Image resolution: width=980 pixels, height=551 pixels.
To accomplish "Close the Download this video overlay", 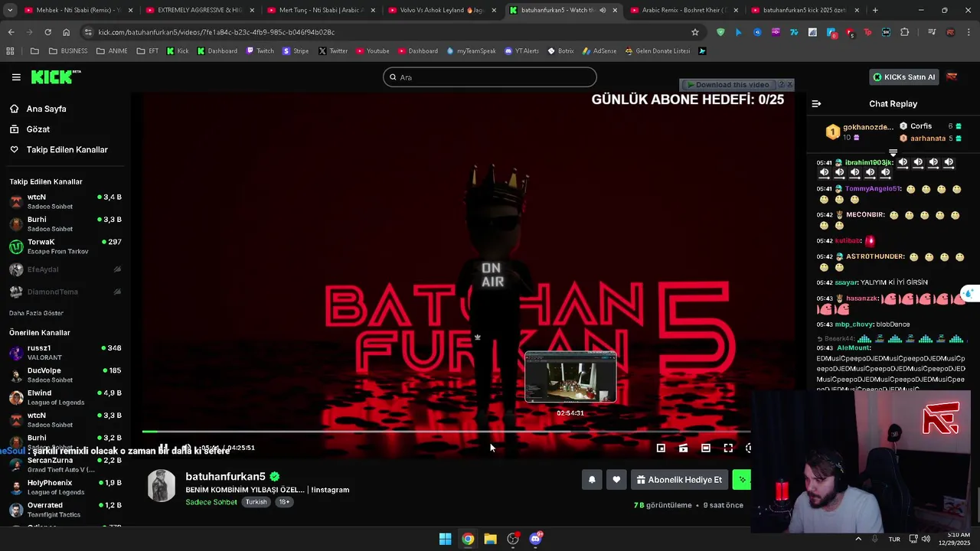I will [x=790, y=84].
